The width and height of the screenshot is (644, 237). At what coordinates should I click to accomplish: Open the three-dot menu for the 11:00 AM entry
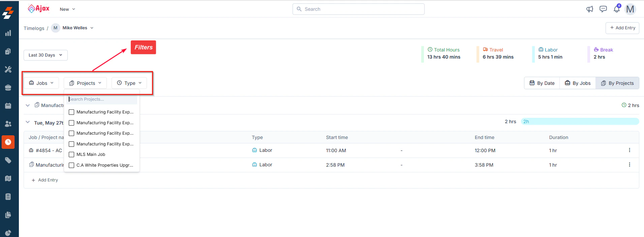click(630, 150)
